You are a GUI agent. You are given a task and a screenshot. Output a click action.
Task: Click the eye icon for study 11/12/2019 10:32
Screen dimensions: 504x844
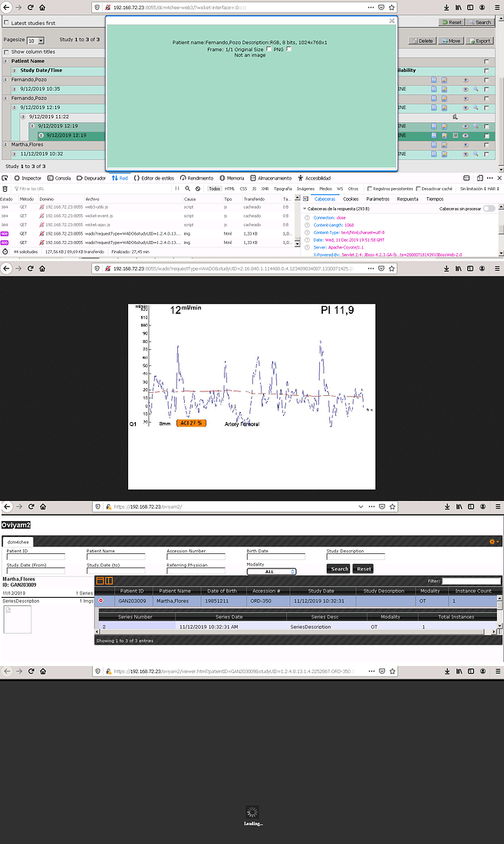(466, 154)
